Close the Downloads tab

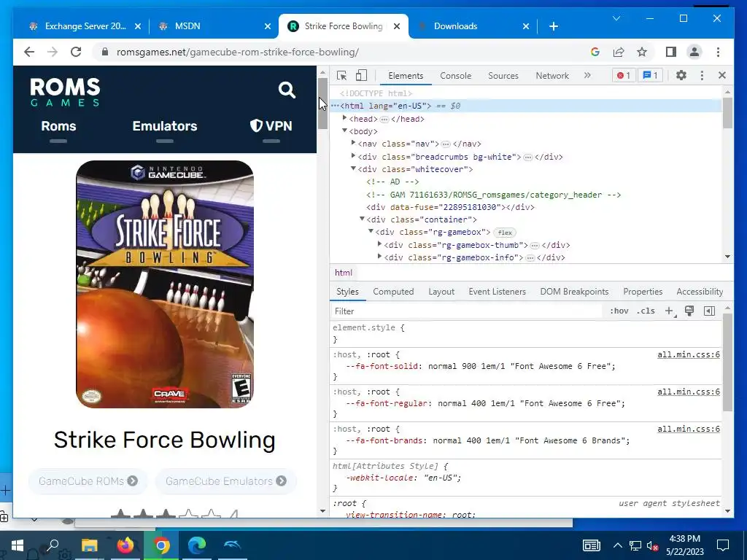coord(525,26)
